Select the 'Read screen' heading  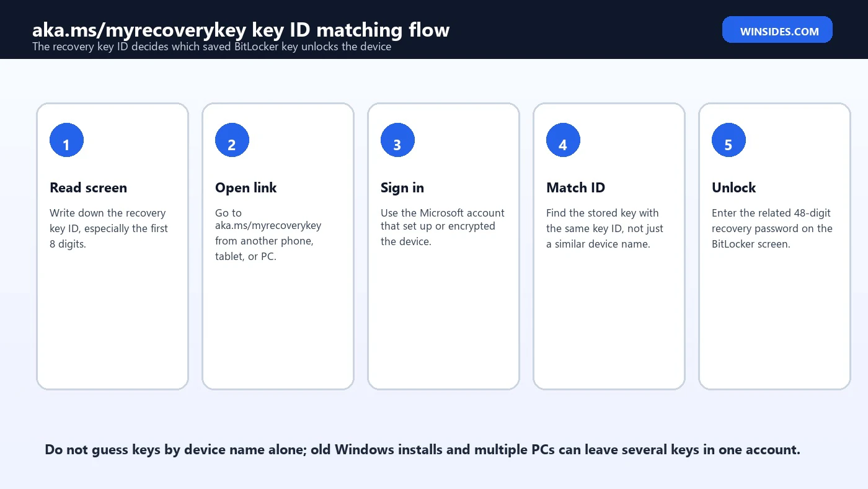click(x=88, y=187)
